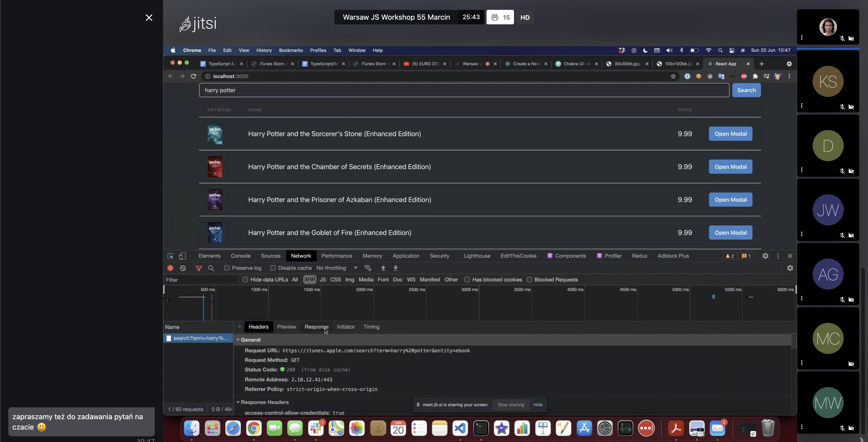
Task: Select the All resource filter
Action: 295,280
